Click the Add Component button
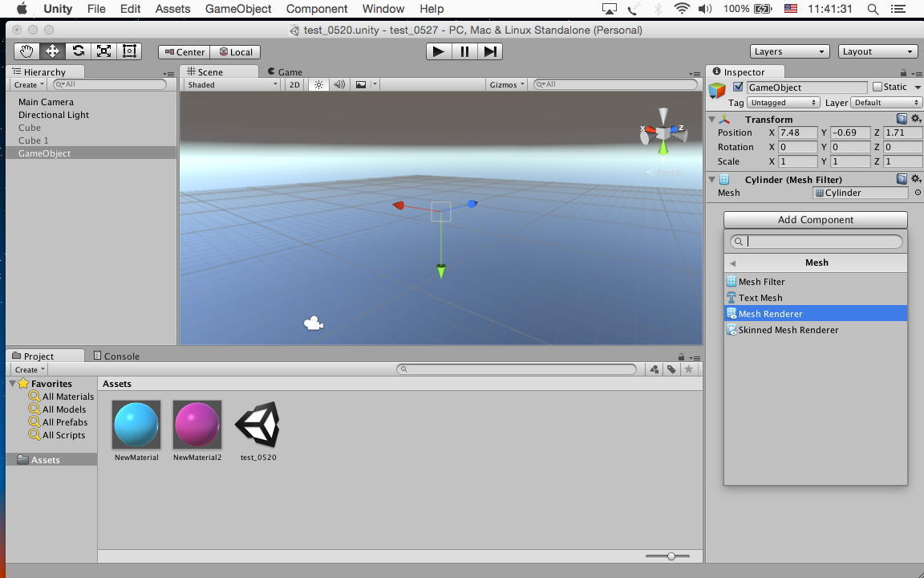The height and width of the screenshot is (578, 924). (x=816, y=219)
